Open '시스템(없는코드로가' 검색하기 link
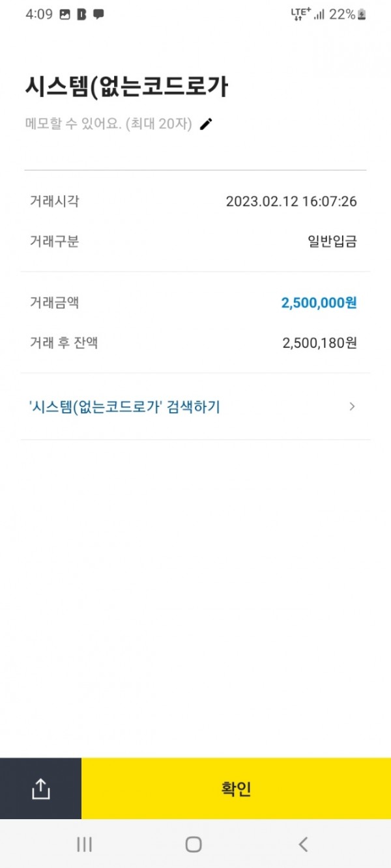 coord(124,407)
